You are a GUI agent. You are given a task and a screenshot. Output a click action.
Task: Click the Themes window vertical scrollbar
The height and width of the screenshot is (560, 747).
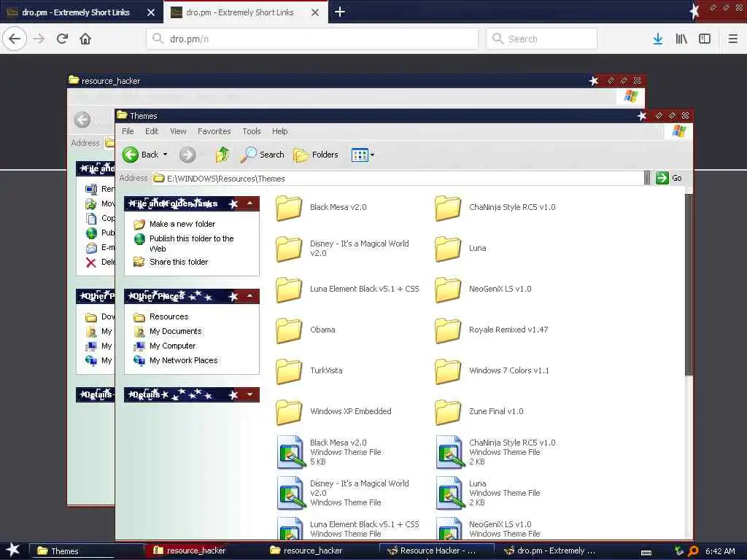tap(689, 284)
